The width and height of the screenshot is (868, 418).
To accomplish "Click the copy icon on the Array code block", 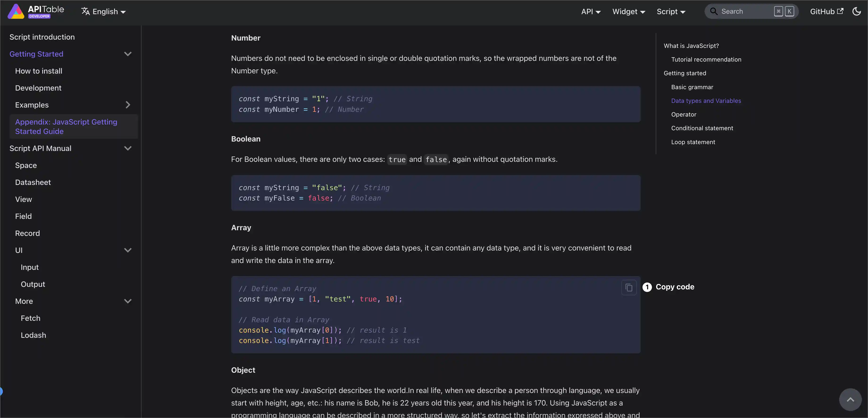I will click(629, 287).
